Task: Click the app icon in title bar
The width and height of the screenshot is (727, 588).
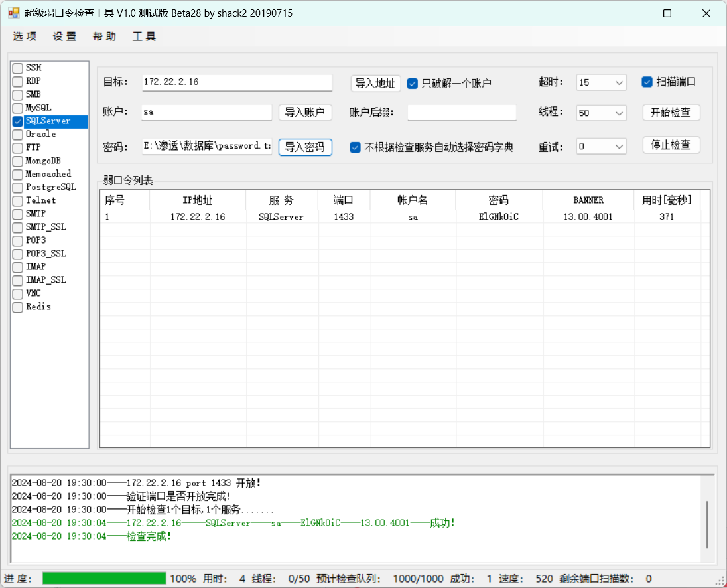Action: pos(13,13)
